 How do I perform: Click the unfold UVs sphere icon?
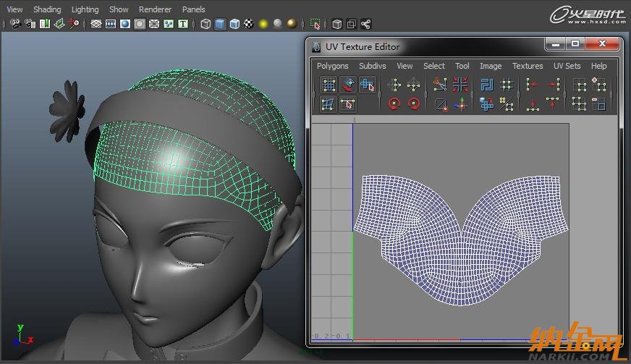[486, 104]
